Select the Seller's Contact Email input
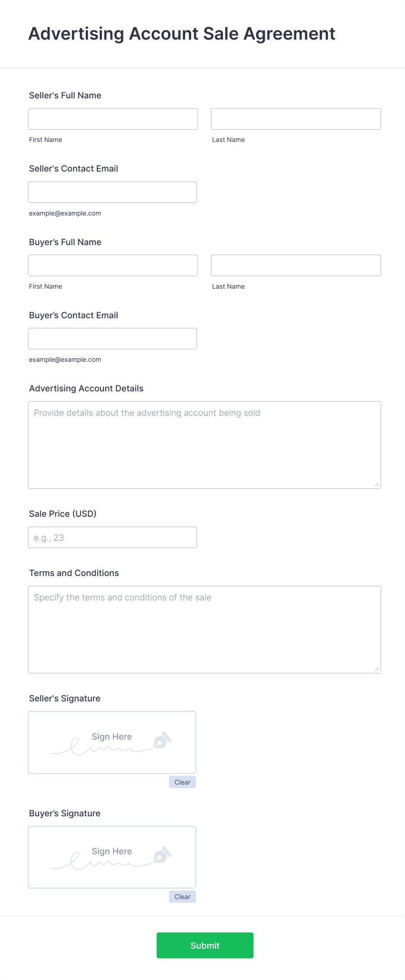The image size is (405, 980). tap(112, 192)
